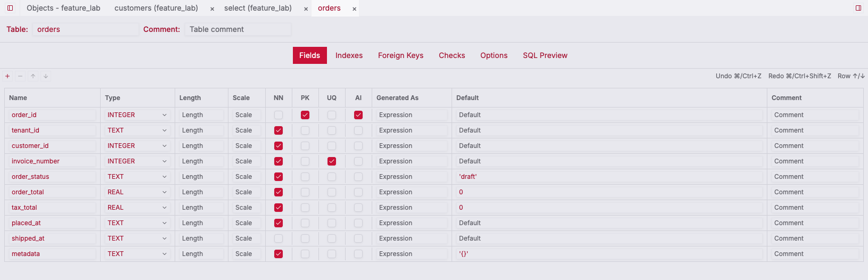The image size is (868, 280).
Task: Toggle the right sidebar panel icon
Action: [x=858, y=8]
